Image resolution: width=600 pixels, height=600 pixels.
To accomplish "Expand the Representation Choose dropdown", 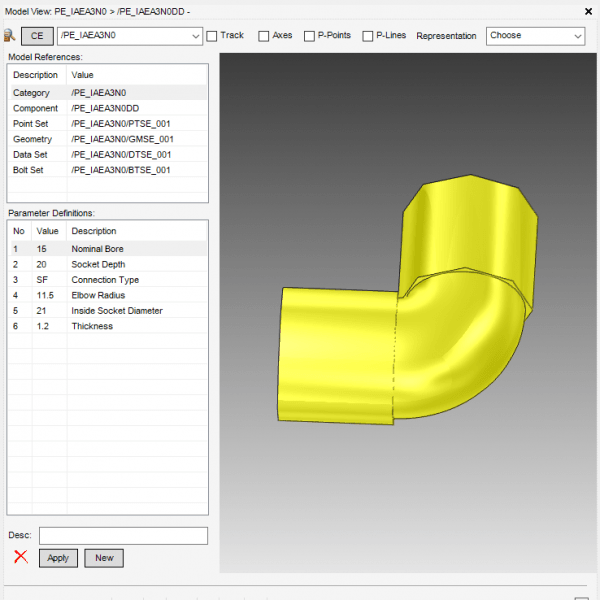I will pos(577,36).
